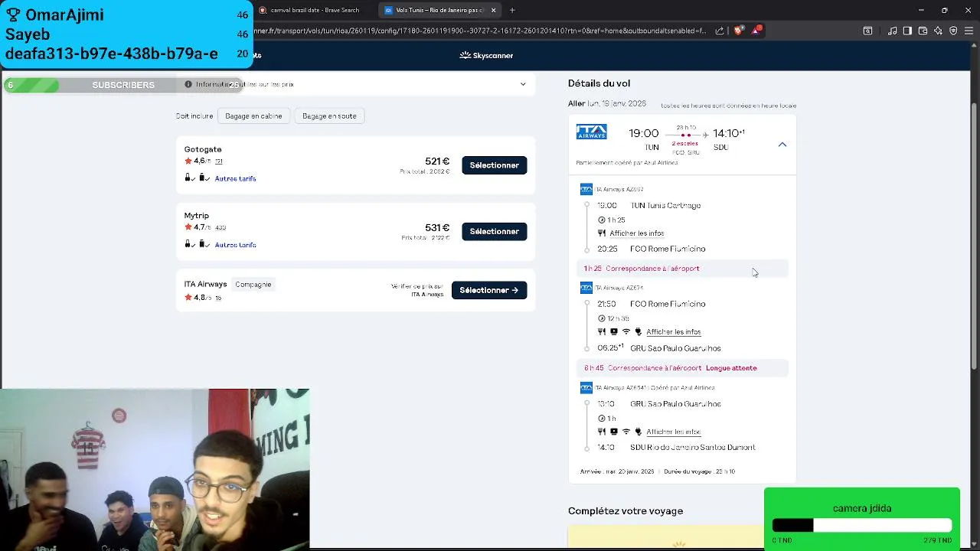980x551 pixels.
Task: Click the Détails du vol heading
Action: [x=599, y=83]
